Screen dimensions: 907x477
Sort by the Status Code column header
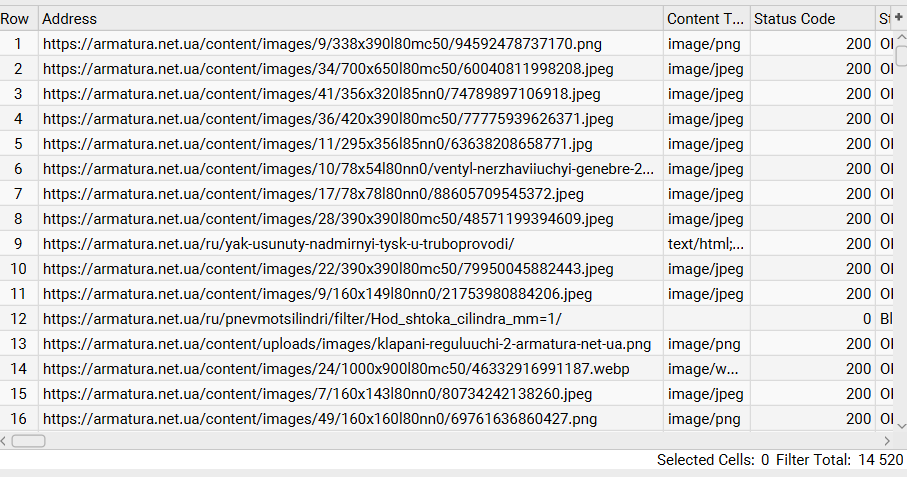click(812, 19)
